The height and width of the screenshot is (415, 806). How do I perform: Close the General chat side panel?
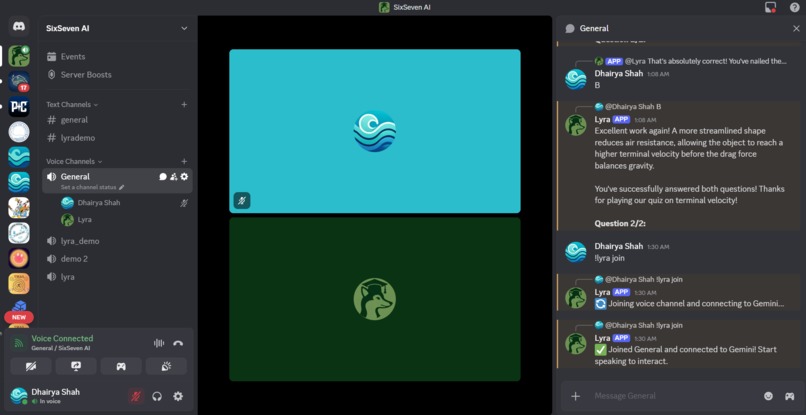pyautogui.click(x=796, y=29)
